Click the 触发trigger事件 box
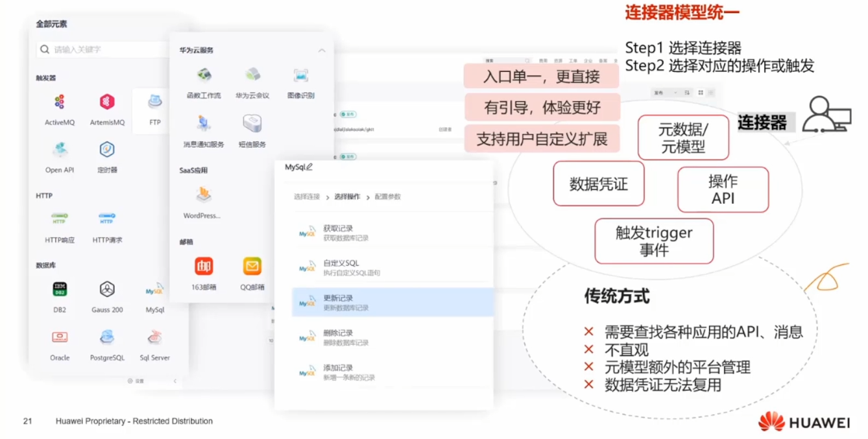 [x=654, y=241]
